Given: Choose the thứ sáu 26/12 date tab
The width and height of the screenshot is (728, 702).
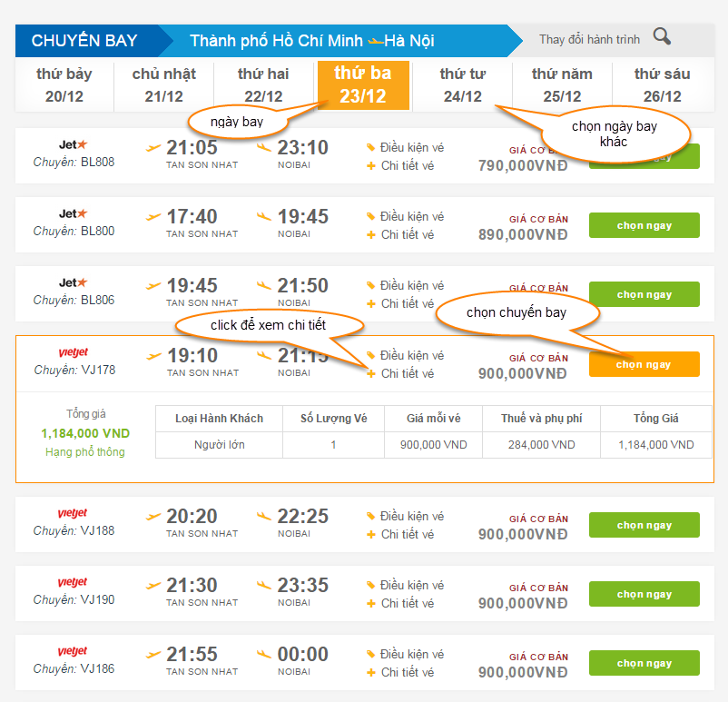Looking at the screenshot, I should click(x=662, y=85).
